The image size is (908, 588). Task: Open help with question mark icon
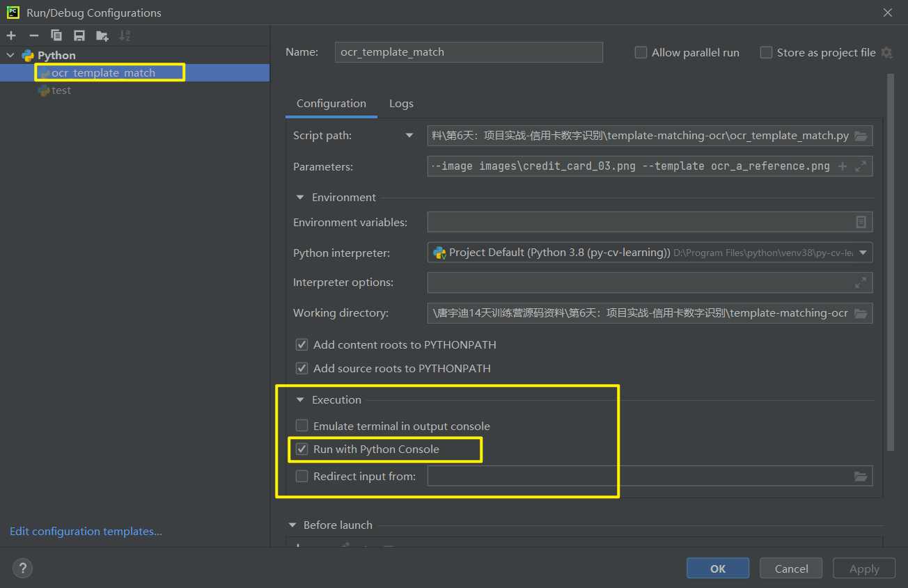click(22, 568)
